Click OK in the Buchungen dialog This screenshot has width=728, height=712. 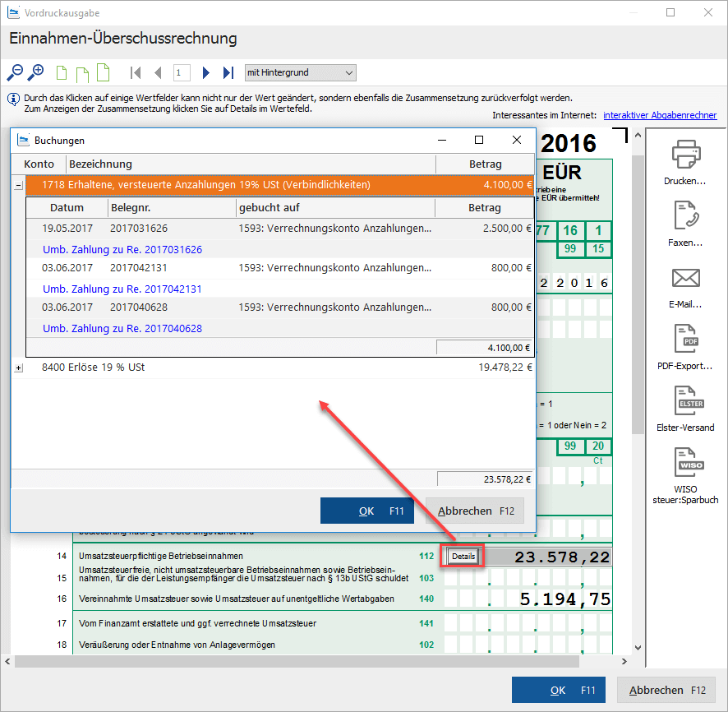point(366,511)
